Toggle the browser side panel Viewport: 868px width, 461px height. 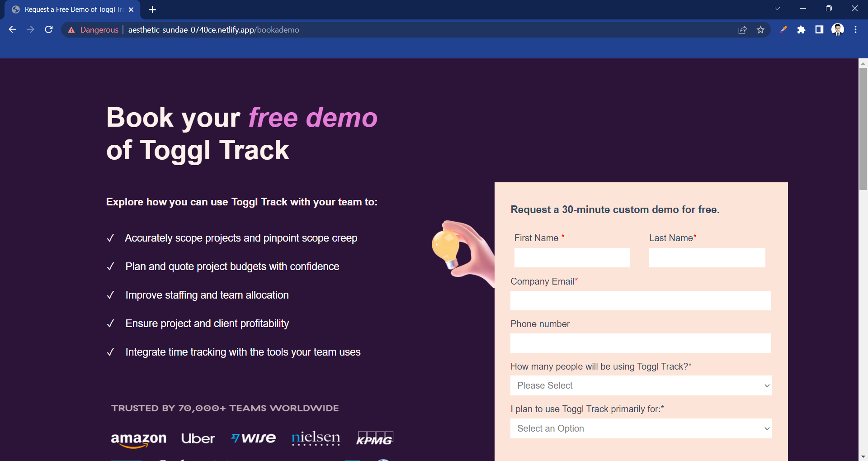pyautogui.click(x=819, y=30)
